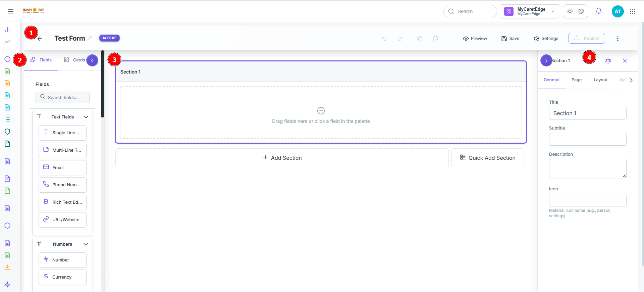Image resolution: width=644 pixels, height=292 pixels.
Task: Click the Save button
Action: [x=510, y=39]
